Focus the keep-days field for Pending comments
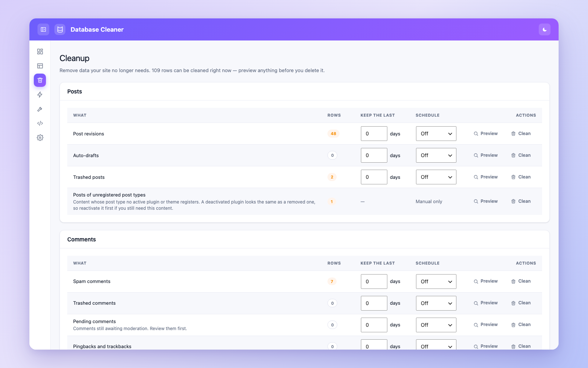Screen dimensions: 588x368 (374, 325)
